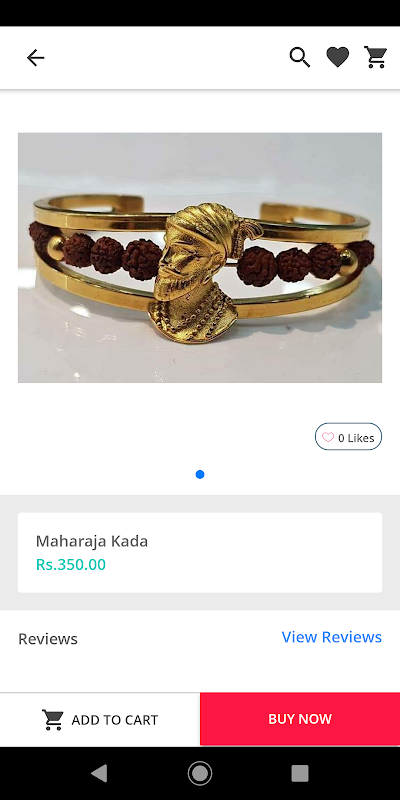Tap the Android home circle button
Screen dimensions: 400x800
point(200,773)
